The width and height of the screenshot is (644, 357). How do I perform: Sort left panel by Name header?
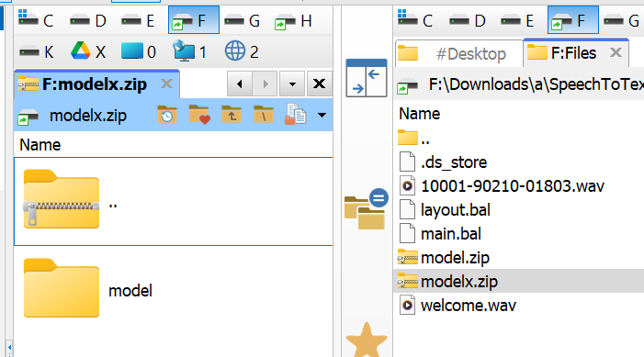[x=40, y=145]
